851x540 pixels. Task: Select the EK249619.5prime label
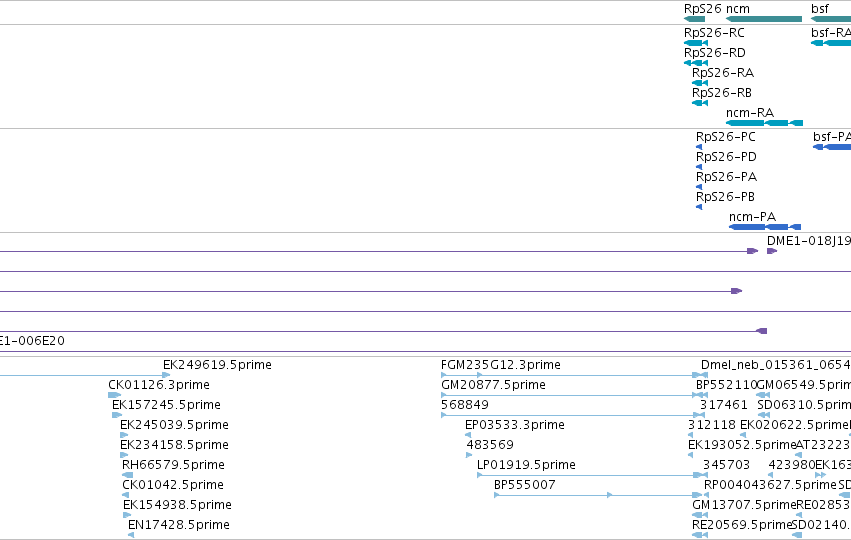217,365
